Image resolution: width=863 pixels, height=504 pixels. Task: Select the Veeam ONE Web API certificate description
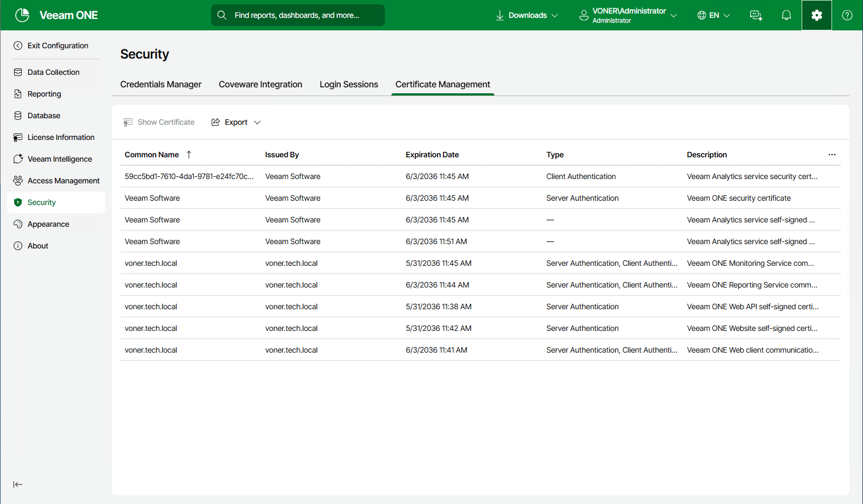point(753,307)
